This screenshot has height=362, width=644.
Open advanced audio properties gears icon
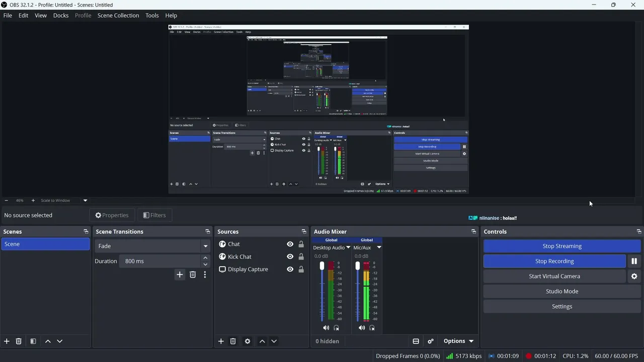[x=431, y=341]
